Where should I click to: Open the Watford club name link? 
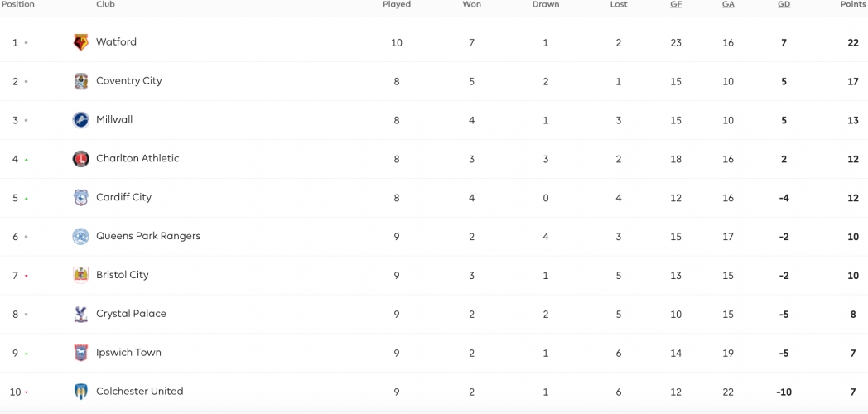pyautogui.click(x=116, y=42)
